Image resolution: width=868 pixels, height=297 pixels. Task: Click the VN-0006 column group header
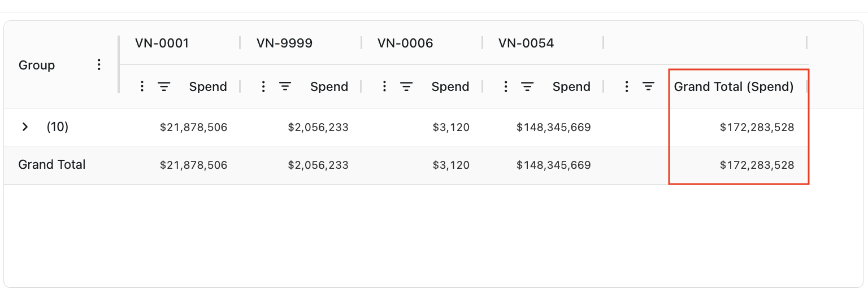pos(405,43)
